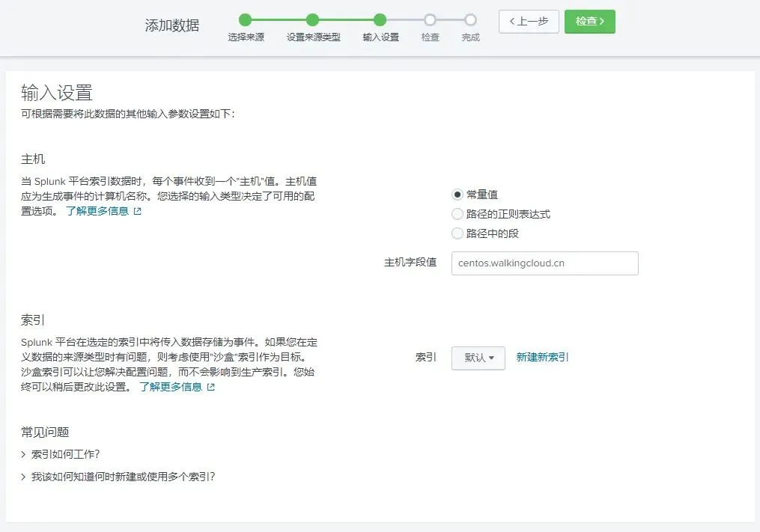
Task: Click the 输入设置 page heading
Action: point(57,93)
